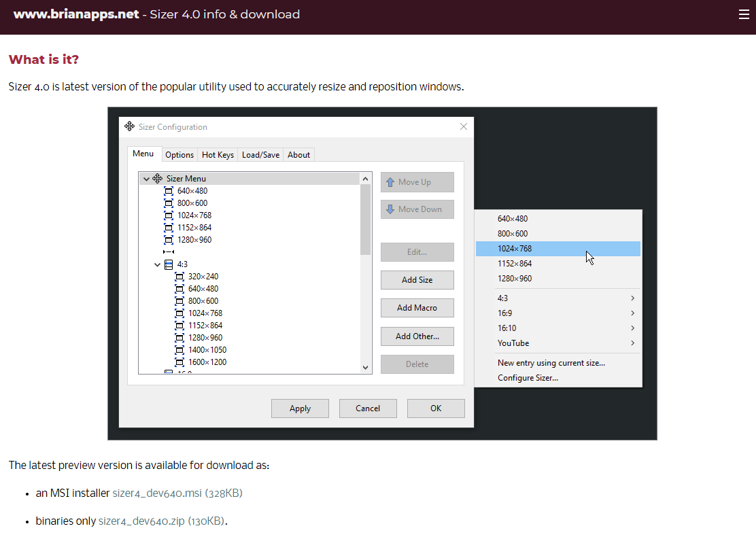The width and height of the screenshot is (756, 539).
Task: Click the size icon beside 640×480 under 4:3
Action: pos(179,289)
